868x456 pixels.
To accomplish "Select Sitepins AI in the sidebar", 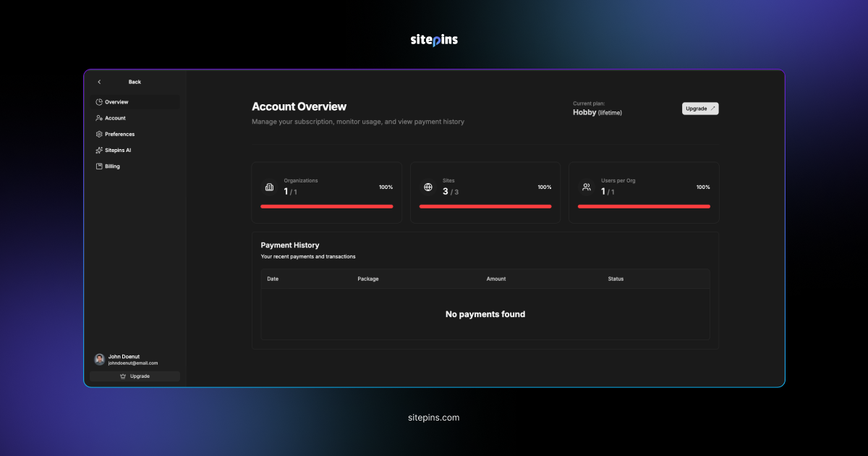I will (118, 150).
